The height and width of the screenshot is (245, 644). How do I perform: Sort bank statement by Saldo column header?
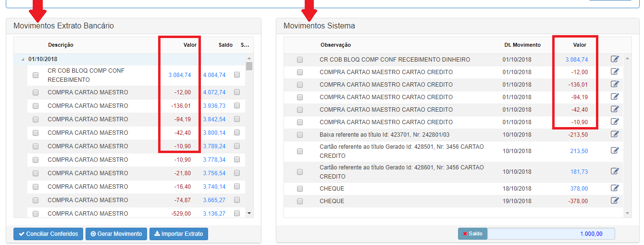pyautogui.click(x=225, y=45)
